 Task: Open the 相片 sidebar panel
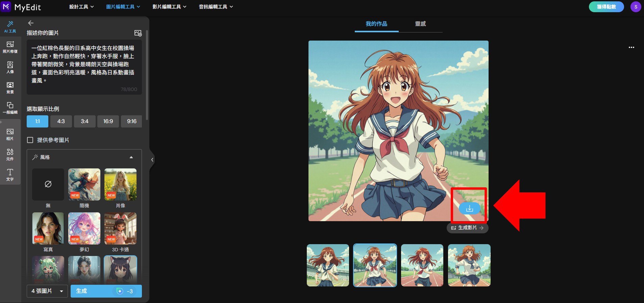click(x=10, y=134)
